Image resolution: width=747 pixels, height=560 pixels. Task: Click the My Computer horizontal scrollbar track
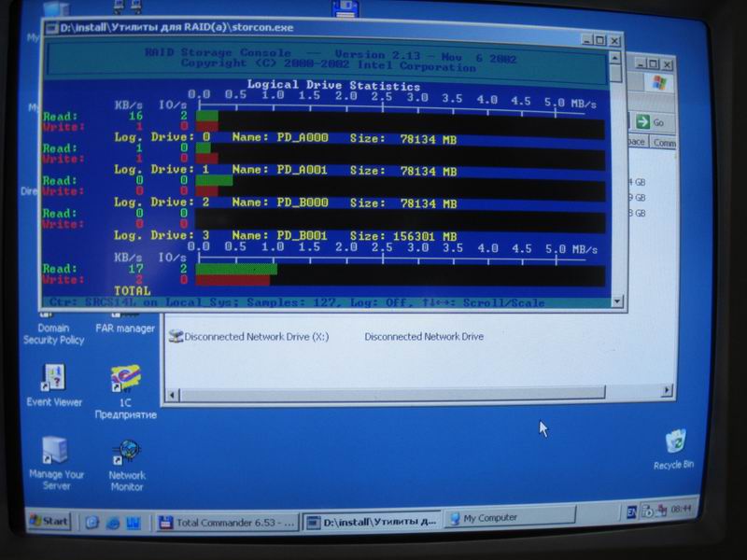tap(393, 394)
